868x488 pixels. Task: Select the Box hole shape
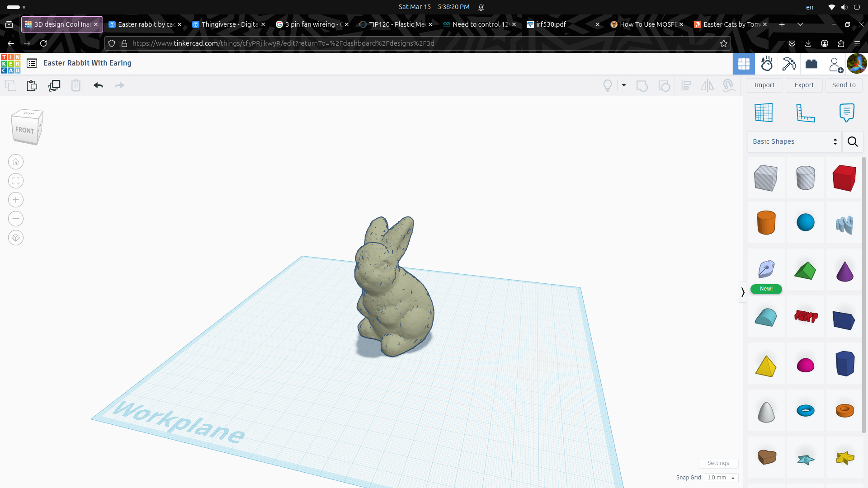pyautogui.click(x=765, y=178)
